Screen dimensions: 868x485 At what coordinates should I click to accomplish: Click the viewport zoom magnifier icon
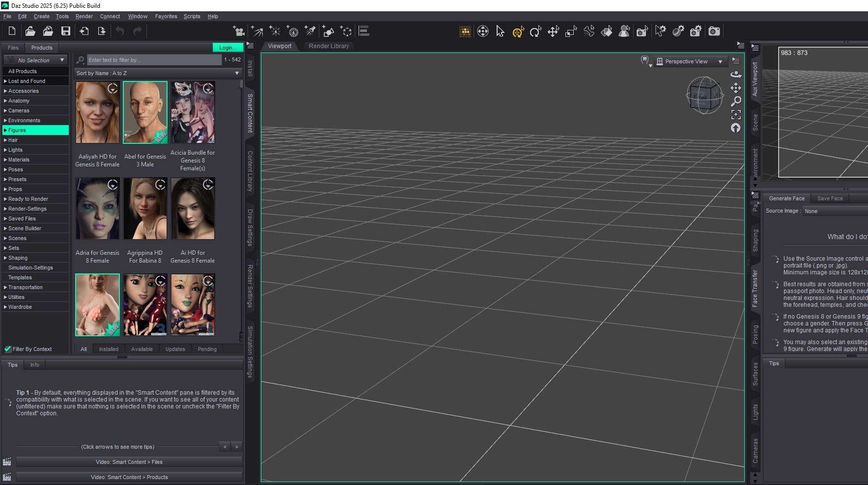736,101
